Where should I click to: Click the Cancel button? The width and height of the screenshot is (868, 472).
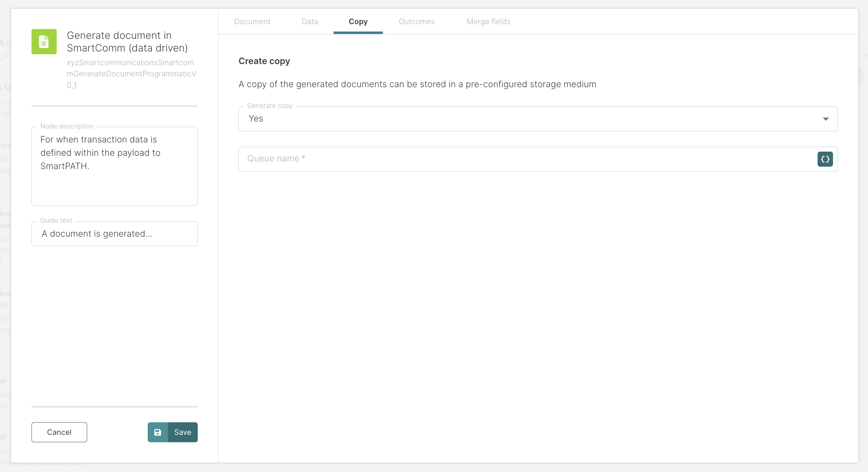59,432
